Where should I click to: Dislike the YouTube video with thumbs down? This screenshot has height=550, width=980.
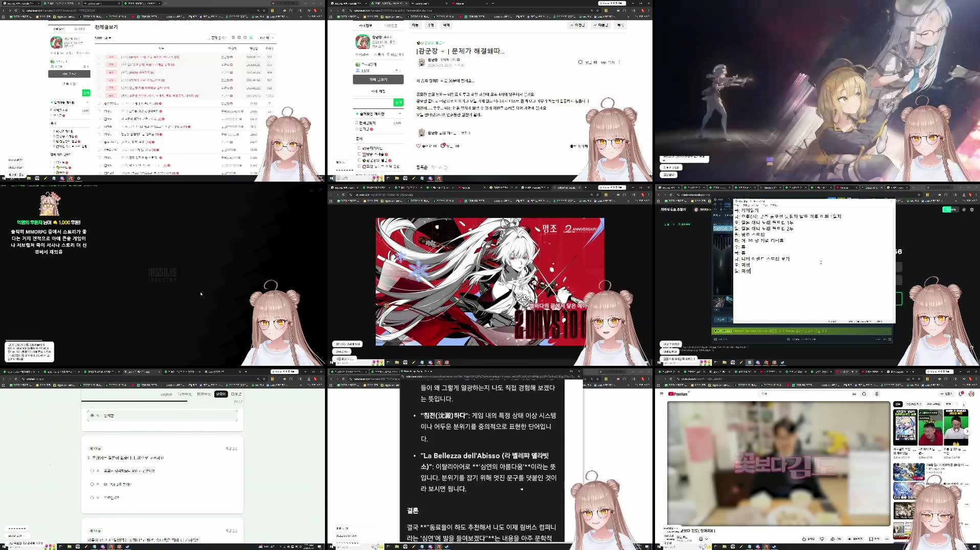point(822,539)
